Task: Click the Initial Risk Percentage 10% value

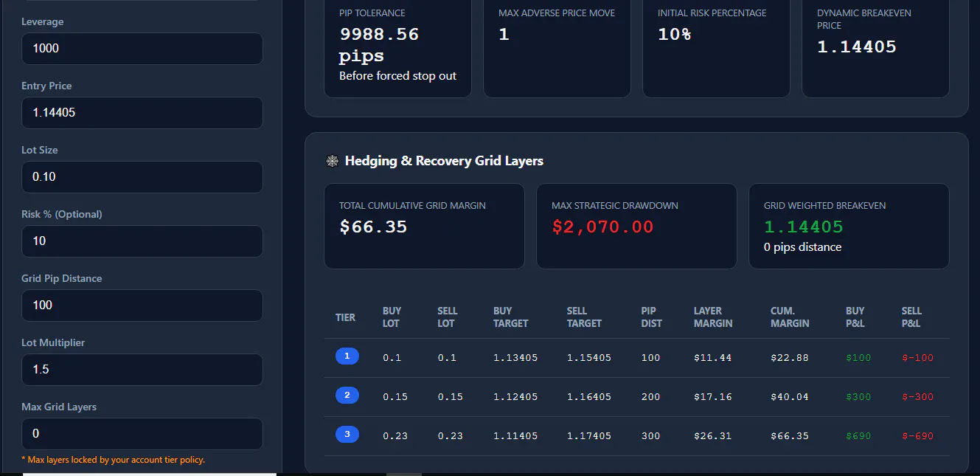Action: coord(674,34)
